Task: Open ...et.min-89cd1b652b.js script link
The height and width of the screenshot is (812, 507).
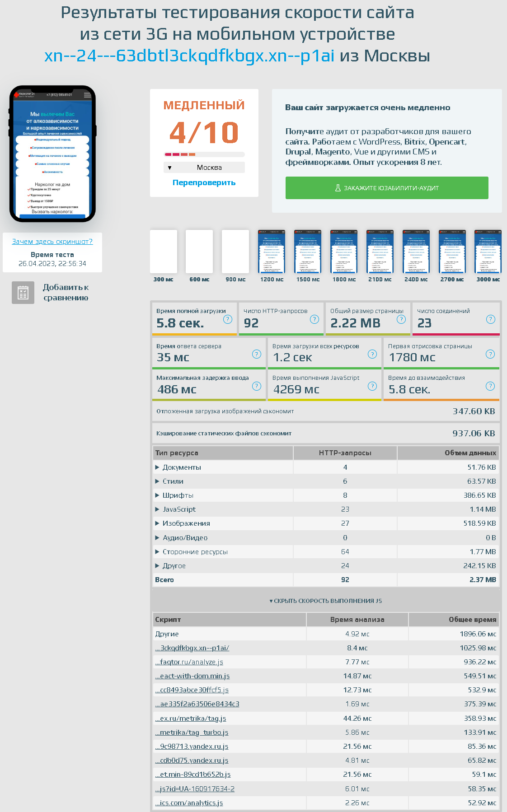Action: tap(193, 775)
